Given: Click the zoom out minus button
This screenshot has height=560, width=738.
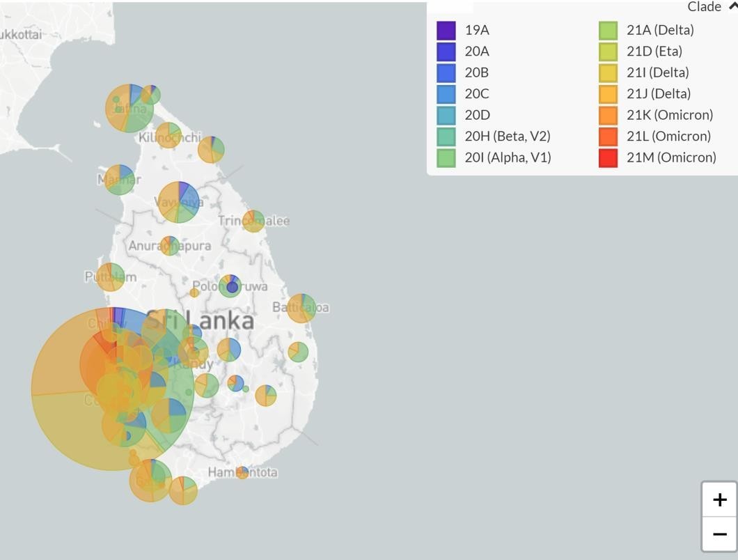Looking at the screenshot, I should click(x=719, y=534).
